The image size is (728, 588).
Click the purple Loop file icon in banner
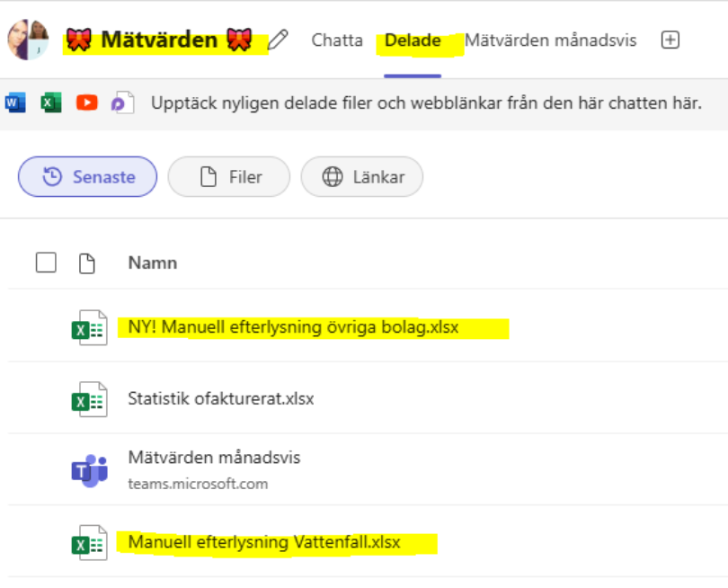tap(121, 103)
